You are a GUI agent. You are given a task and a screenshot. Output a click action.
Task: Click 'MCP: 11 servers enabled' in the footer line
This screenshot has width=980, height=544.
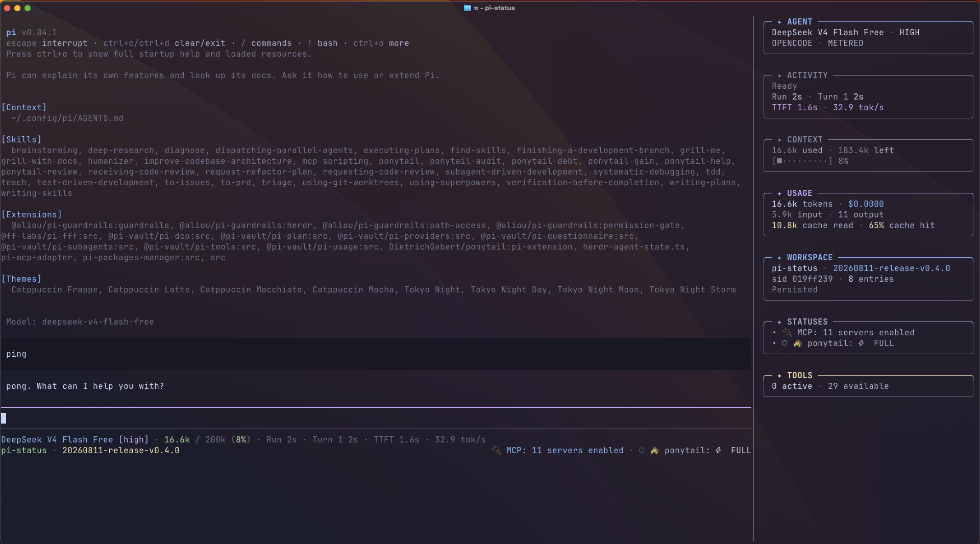pyautogui.click(x=565, y=451)
